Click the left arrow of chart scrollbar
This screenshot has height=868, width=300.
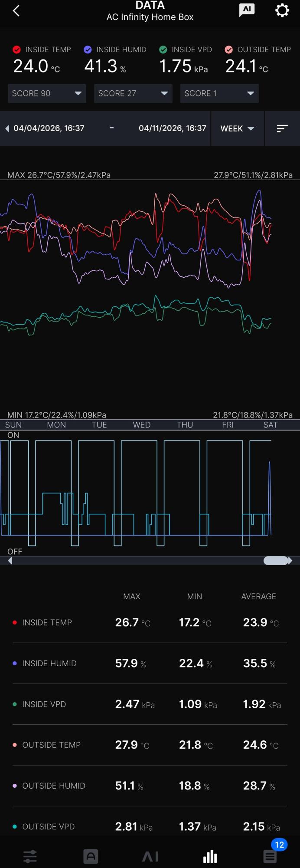10,561
